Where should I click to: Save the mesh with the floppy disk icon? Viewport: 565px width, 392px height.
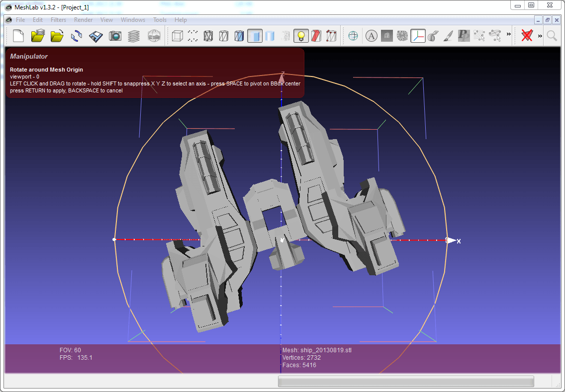pyautogui.click(x=96, y=36)
